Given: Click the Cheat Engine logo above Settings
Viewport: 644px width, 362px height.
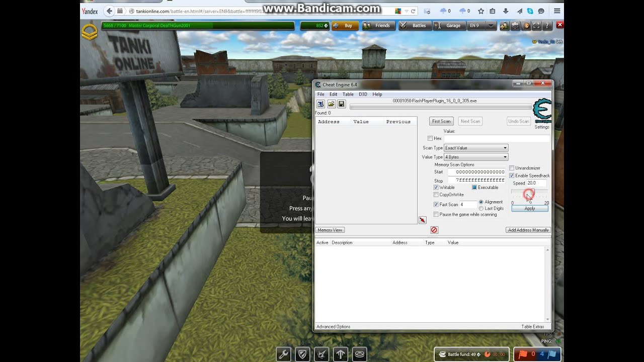Looking at the screenshot, I should [x=542, y=112].
